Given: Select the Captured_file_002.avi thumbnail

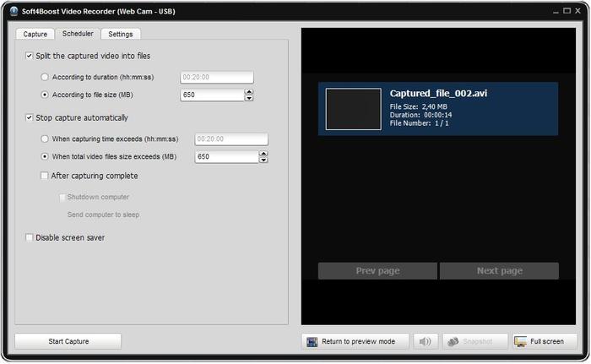Looking at the screenshot, I should (353, 109).
